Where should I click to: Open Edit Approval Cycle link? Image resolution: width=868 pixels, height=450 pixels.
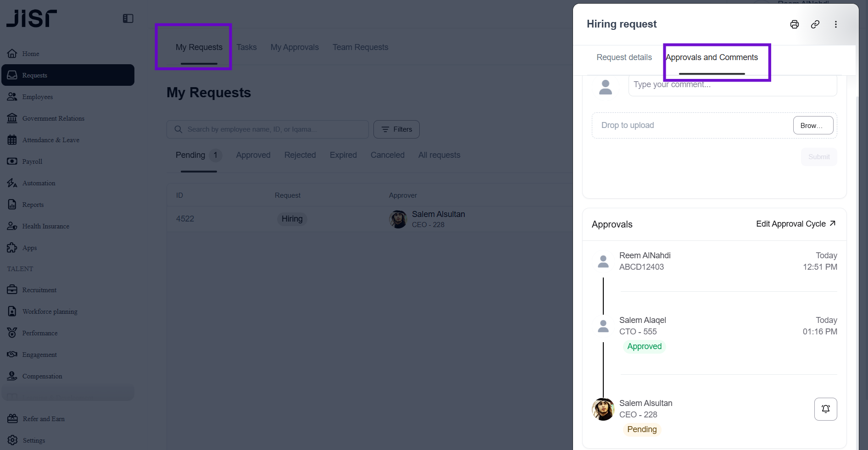point(796,224)
